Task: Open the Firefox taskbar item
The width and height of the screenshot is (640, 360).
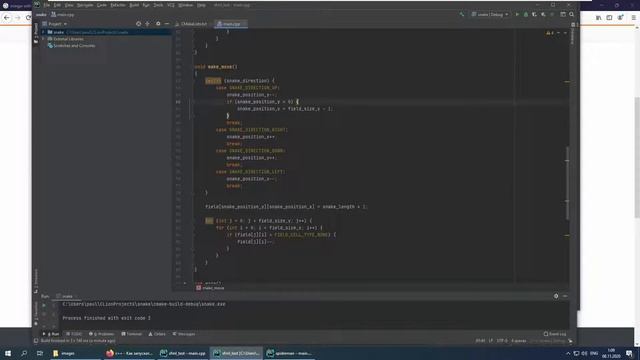Action: [x=129, y=353]
